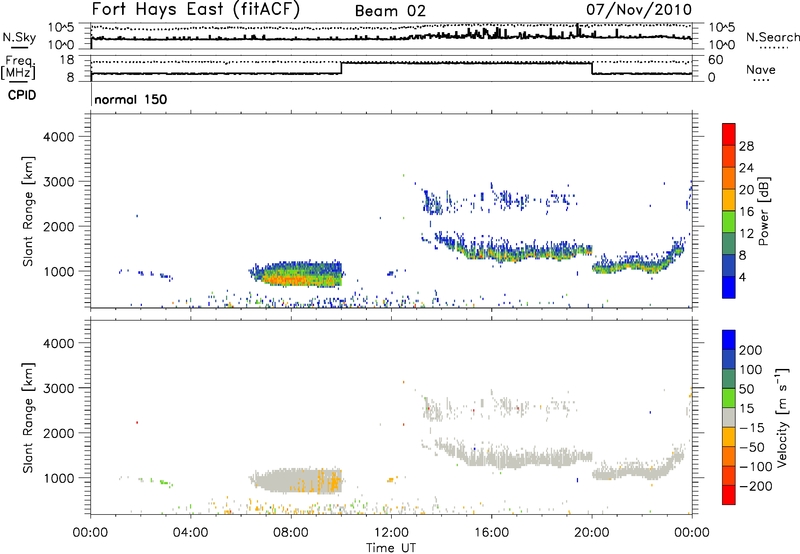This screenshot has height=554, width=800.
Task: Click the 'normal 150' CPID text
Action: coord(131,99)
